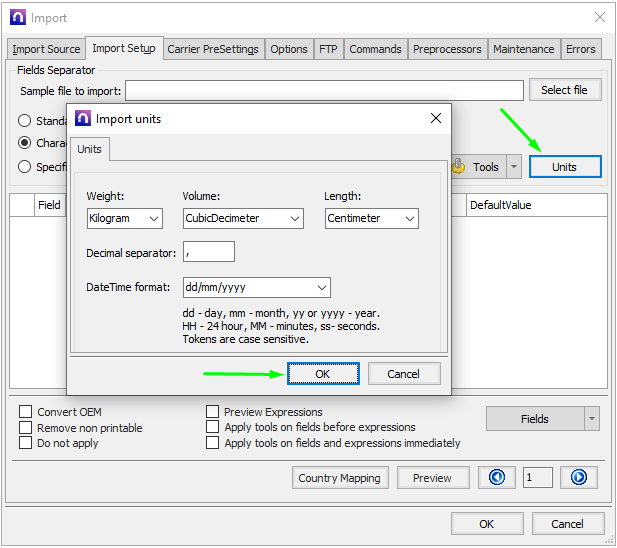Click the next page arrow icon
The width and height of the screenshot is (617, 548).
click(578, 477)
